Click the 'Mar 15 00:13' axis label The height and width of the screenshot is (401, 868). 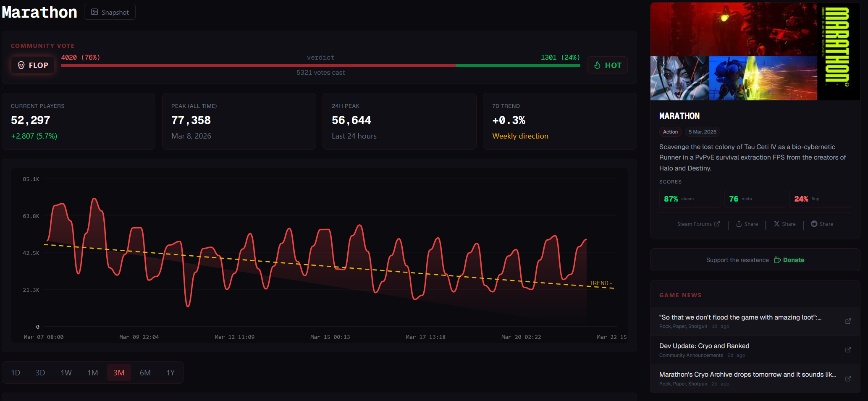click(x=330, y=337)
